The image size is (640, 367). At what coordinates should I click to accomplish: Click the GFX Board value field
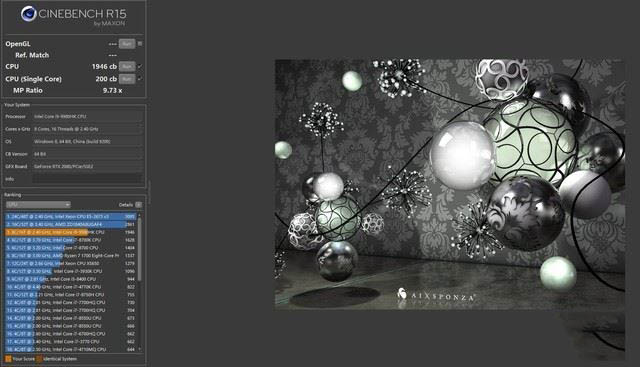tap(88, 167)
